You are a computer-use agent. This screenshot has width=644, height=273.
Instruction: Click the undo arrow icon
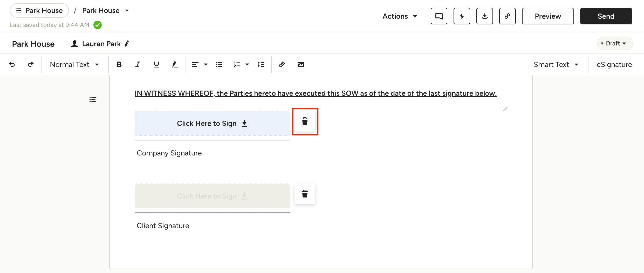(12, 64)
